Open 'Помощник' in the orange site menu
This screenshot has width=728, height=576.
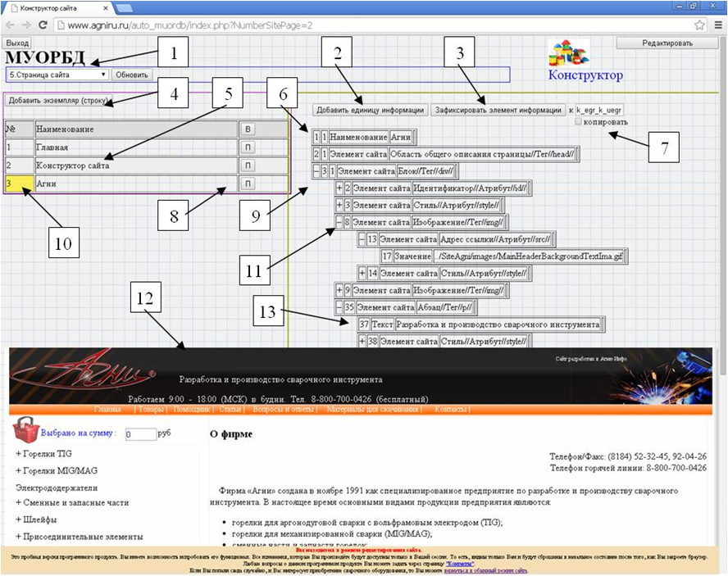point(192,410)
